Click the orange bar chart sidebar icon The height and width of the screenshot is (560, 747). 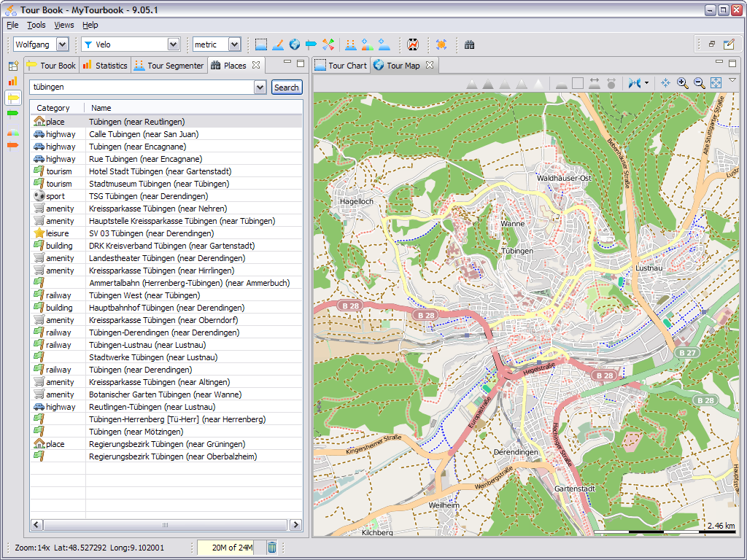click(13, 82)
